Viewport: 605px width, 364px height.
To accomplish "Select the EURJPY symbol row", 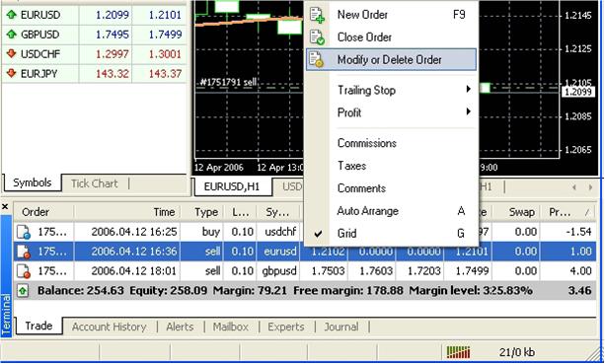I will tap(94, 73).
